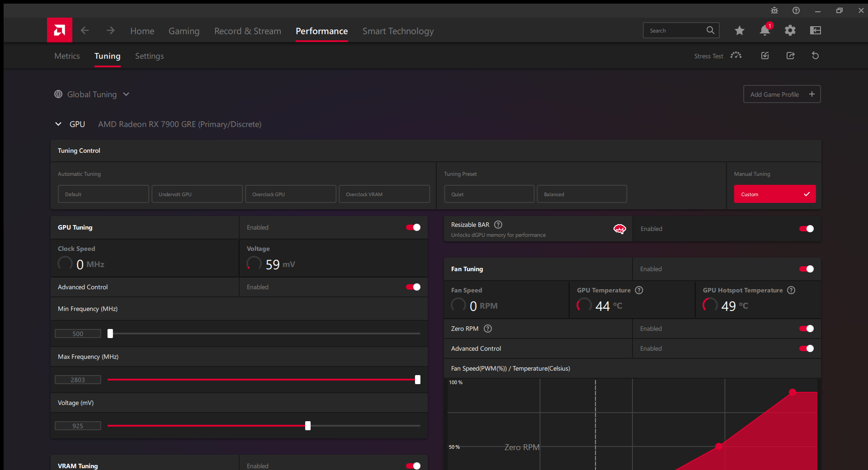Click the Voltage slider handle

point(308,426)
